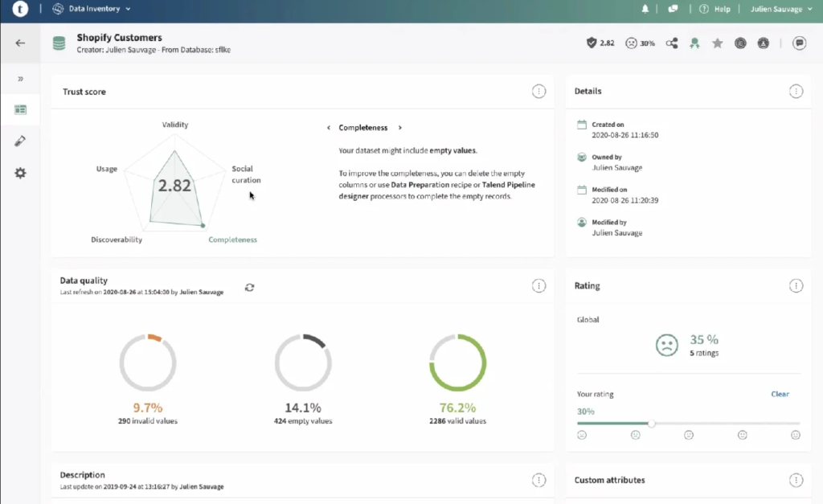This screenshot has height=504, width=823.
Task: Open the comments speech bubble icon
Action: click(x=800, y=43)
